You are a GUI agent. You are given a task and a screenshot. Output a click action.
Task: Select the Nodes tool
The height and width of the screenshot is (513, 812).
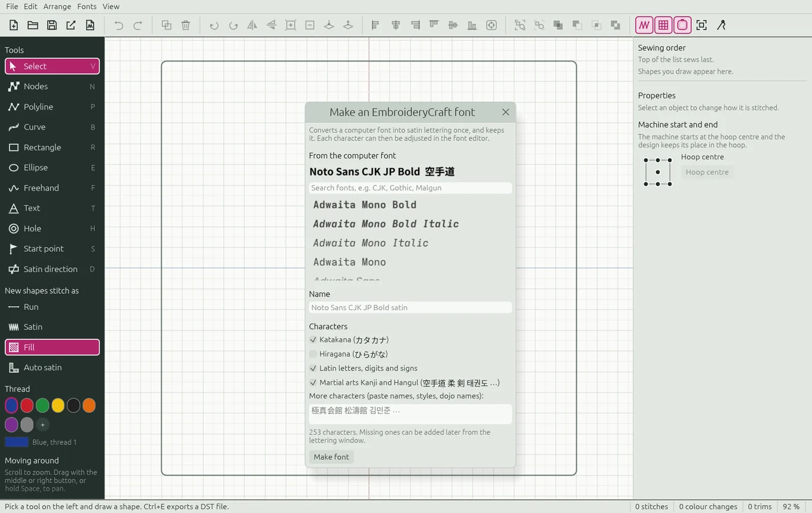pos(52,86)
